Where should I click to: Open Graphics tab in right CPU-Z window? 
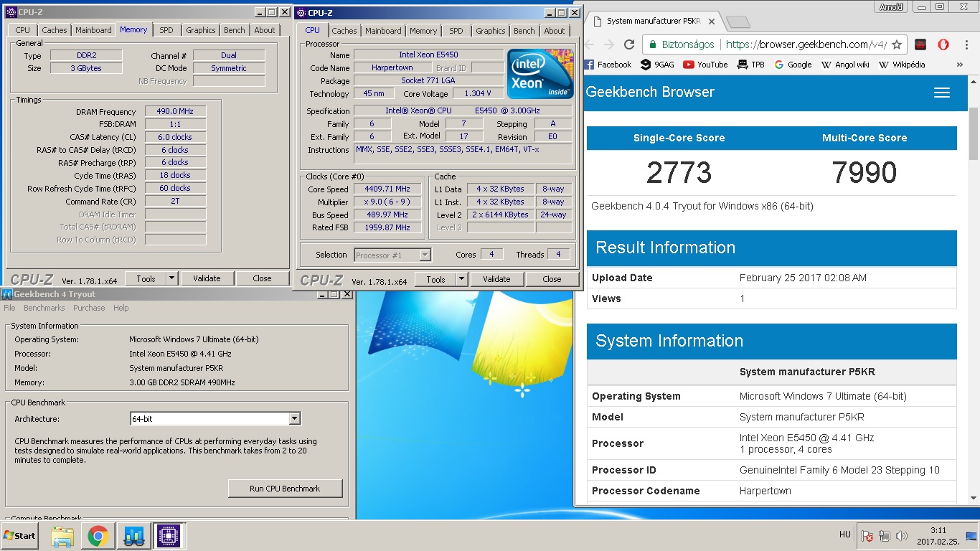[491, 31]
